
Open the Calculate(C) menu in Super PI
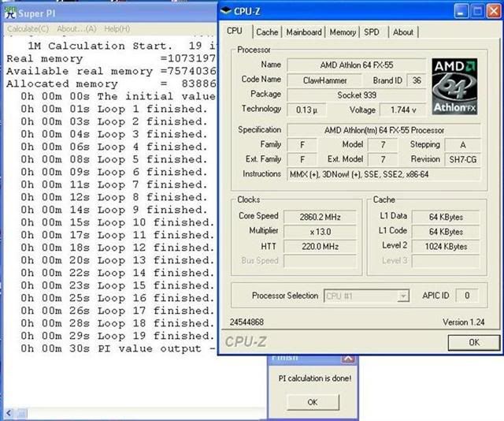(28, 29)
